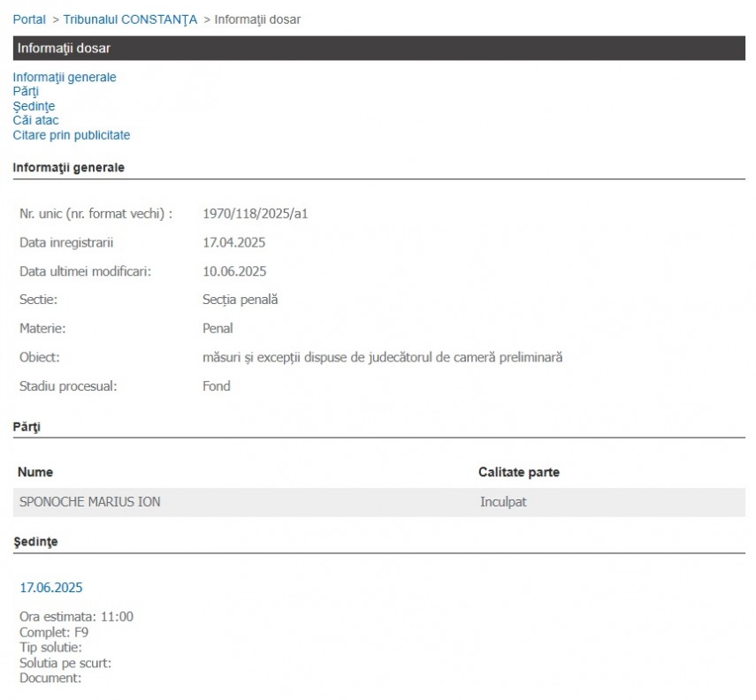The width and height of the screenshot is (756, 700).
Task: Go to Tribunalul CONSTANȚA breadcrumb
Action: coord(130,19)
